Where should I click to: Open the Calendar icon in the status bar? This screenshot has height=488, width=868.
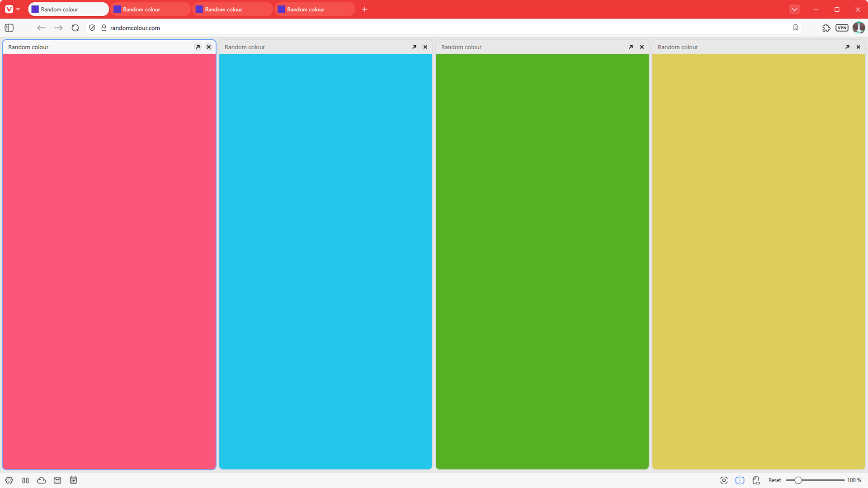[x=73, y=480]
